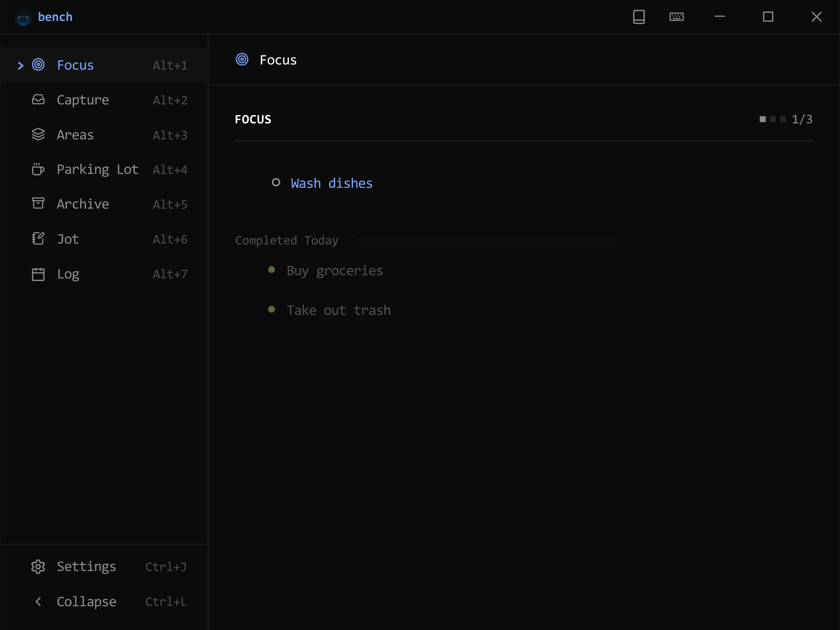840x630 pixels.
Task: Open the keyboard shortcuts icon
Action: coord(677,17)
